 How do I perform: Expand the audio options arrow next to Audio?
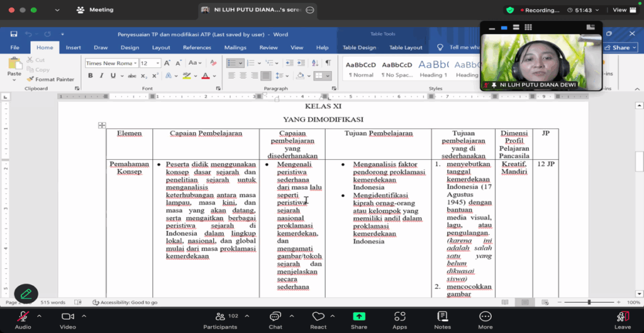point(40,316)
